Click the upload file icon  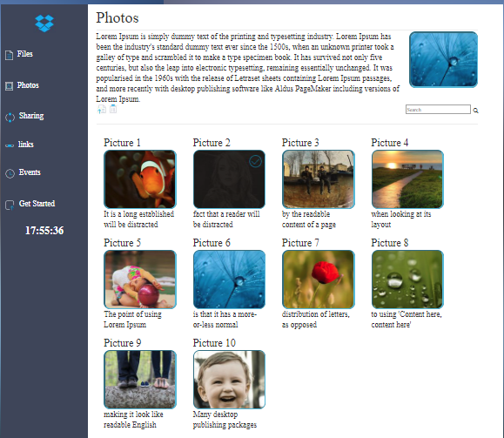coord(102,110)
